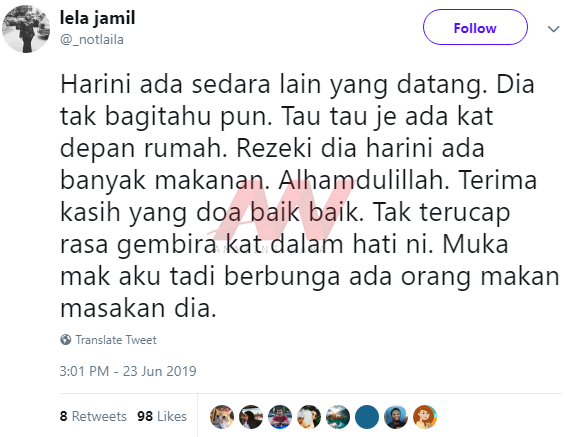Viewport: 565px width, 437px height.
Task: Open the lela jamil display name
Action: (97, 18)
